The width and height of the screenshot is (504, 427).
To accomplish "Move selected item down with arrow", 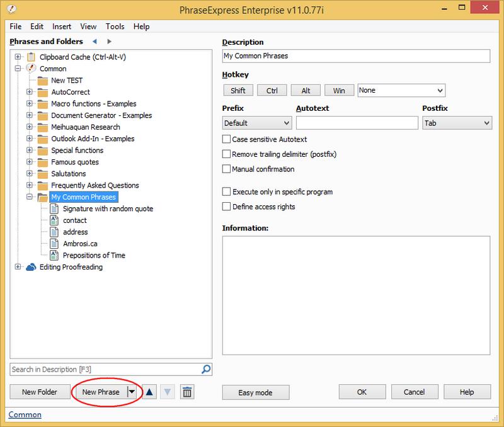I will coord(168,392).
